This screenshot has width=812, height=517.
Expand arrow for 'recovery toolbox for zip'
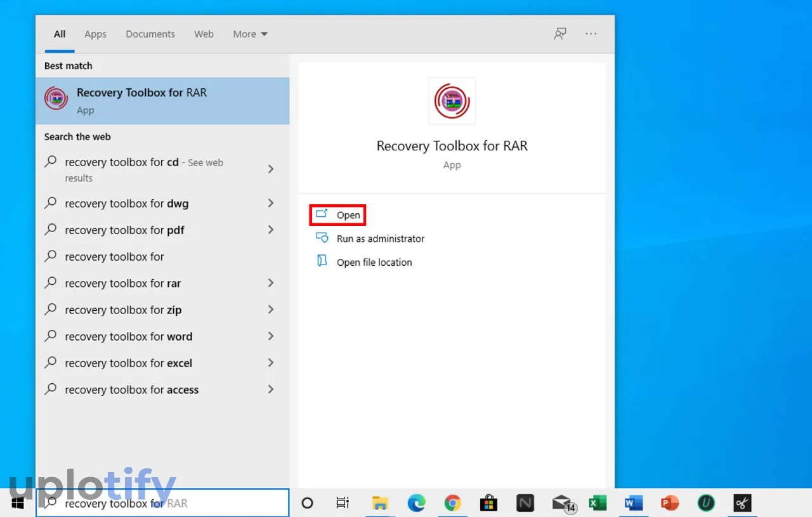click(271, 310)
